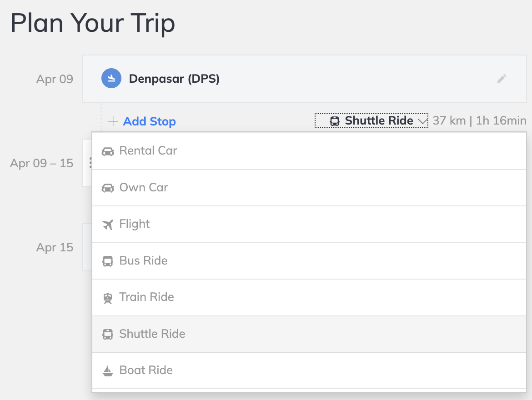Click the sailboat icon next to Boat Ride
The width and height of the screenshot is (532, 400).
(x=108, y=371)
